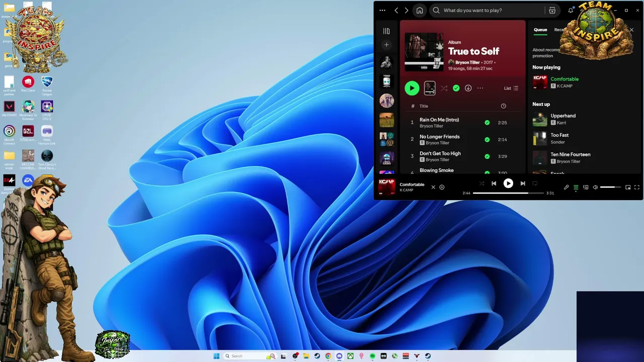644x362 pixels.
Task: Enable shuffle for the album
Action: pos(444,88)
